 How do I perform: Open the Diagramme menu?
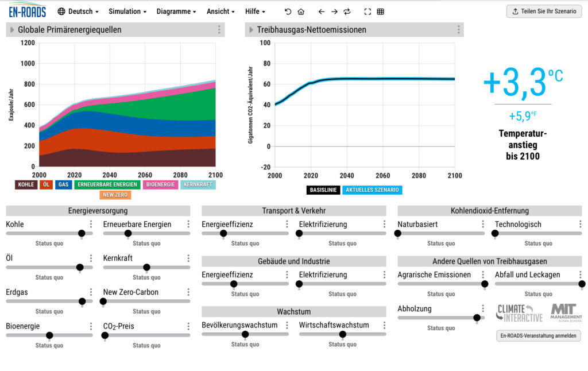[176, 11]
